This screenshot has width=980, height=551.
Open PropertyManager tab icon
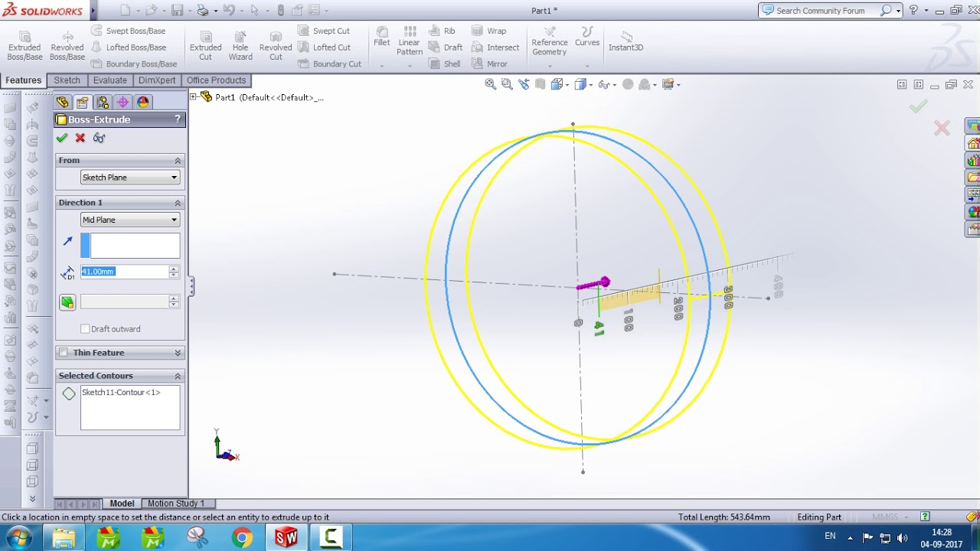[x=82, y=102]
